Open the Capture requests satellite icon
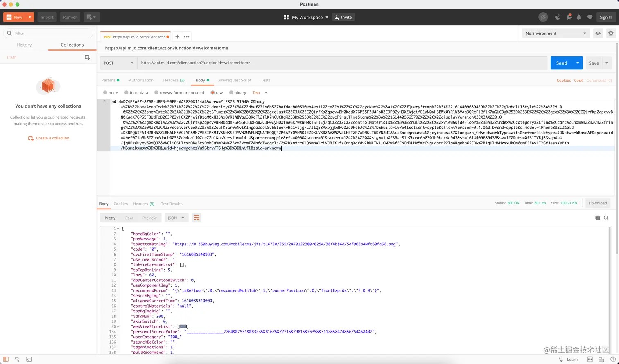 pos(558,17)
